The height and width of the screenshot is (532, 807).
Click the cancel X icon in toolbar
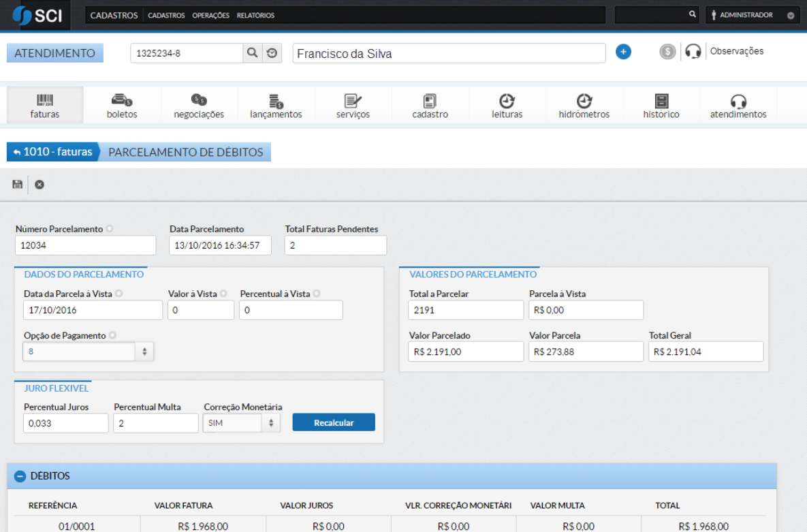pyautogui.click(x=39, y=185)
